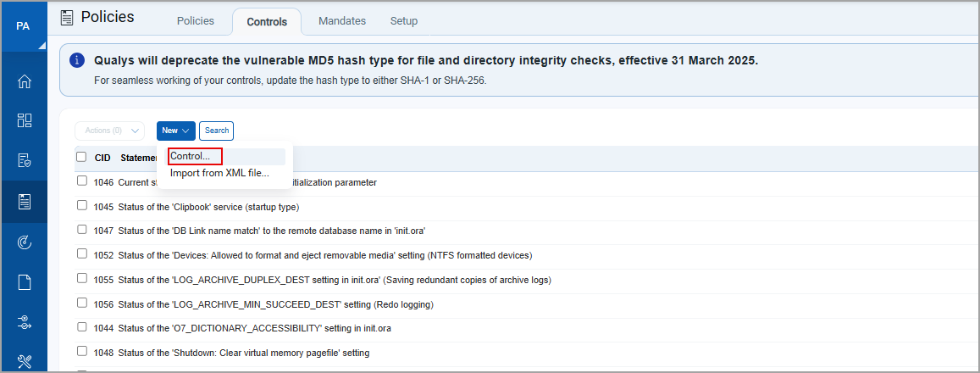980x373 pixels.
Task: Open the Dashboard tiles sidebar icon
Action: click(24, 120)
